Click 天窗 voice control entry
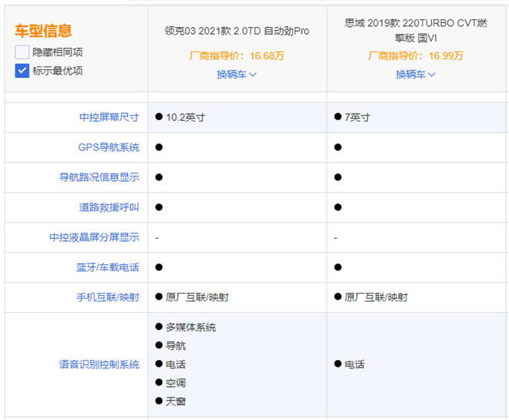509x420 pixels. (x=176, y=402)
